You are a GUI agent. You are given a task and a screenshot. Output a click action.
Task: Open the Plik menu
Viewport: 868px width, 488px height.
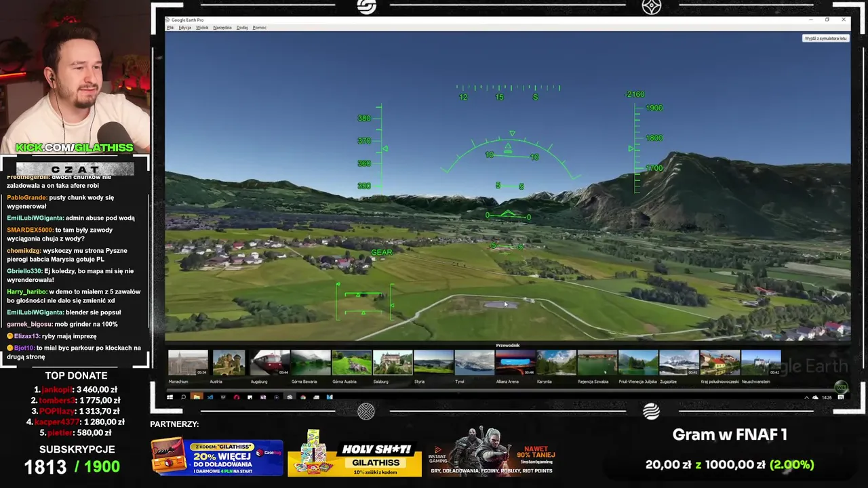point(170,28)
